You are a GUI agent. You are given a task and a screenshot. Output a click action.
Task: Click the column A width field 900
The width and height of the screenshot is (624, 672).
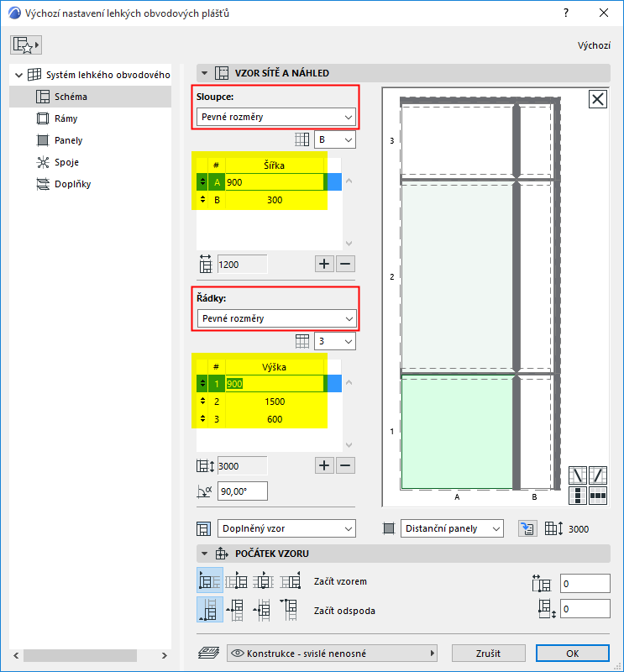pos(275,182)
